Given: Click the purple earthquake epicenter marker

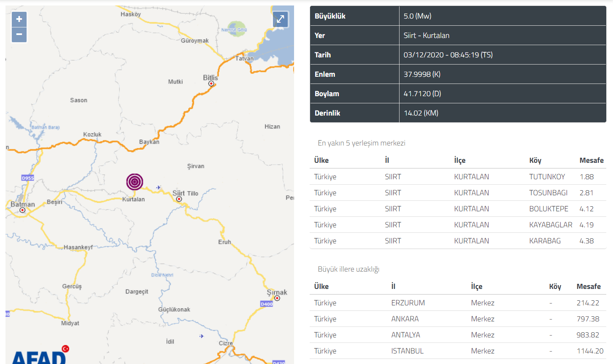Looking at the screenshot, I should click(135, 182).
